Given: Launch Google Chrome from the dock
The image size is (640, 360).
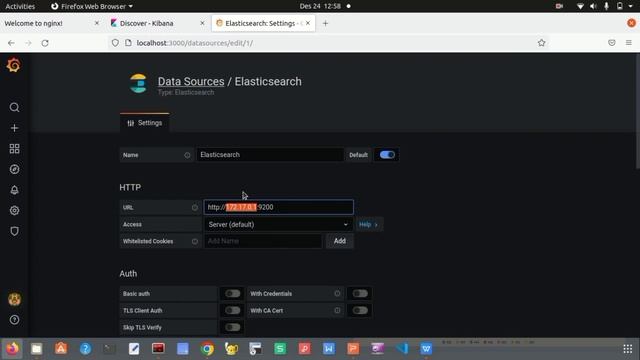Looking at the screenshot, I should (x=207, y=349).
